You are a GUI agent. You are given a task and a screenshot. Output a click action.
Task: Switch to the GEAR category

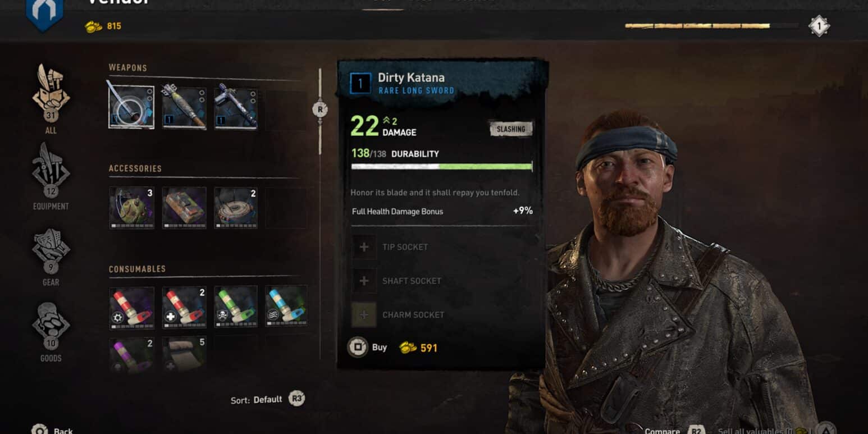tap(51, 257)
